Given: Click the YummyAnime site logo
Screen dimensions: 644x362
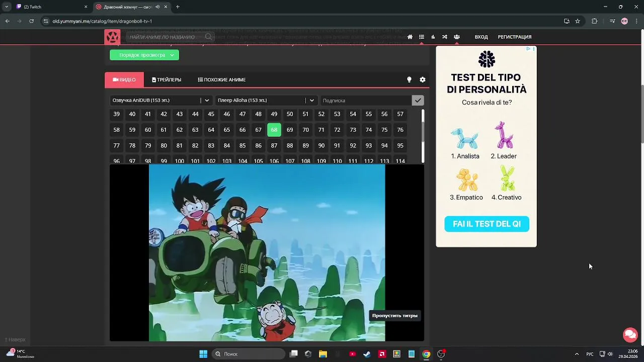Looking at the screenshot, I should point(112,37).
